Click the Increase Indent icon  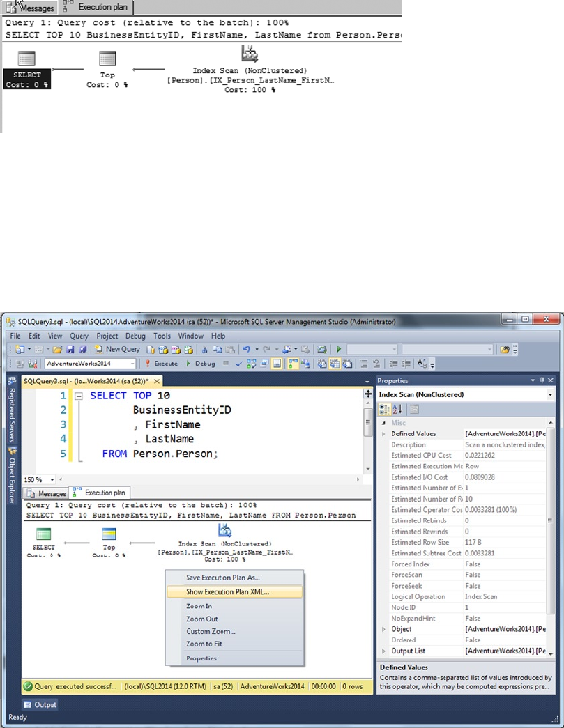click(406, 364)
